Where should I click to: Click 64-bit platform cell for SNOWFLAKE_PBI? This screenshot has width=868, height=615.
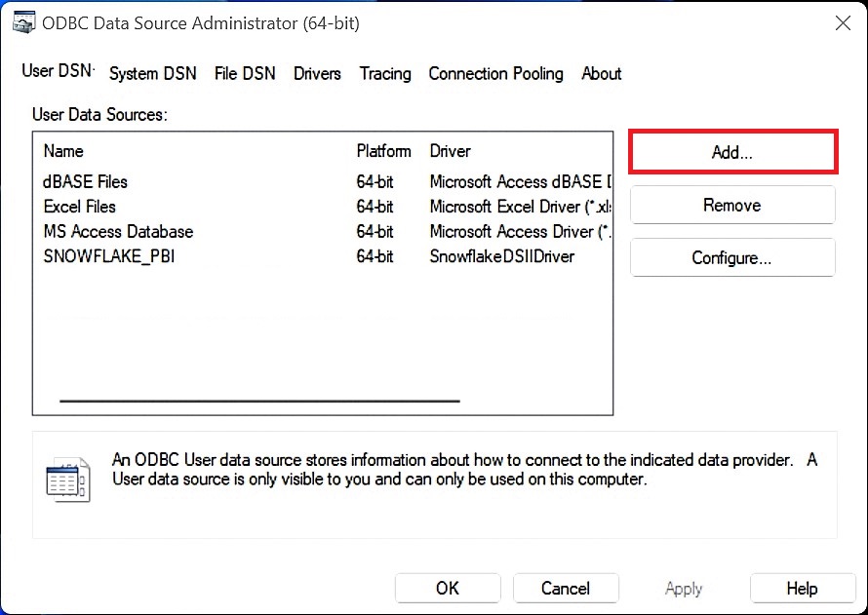pyautogui.click(x=375, y=256)
